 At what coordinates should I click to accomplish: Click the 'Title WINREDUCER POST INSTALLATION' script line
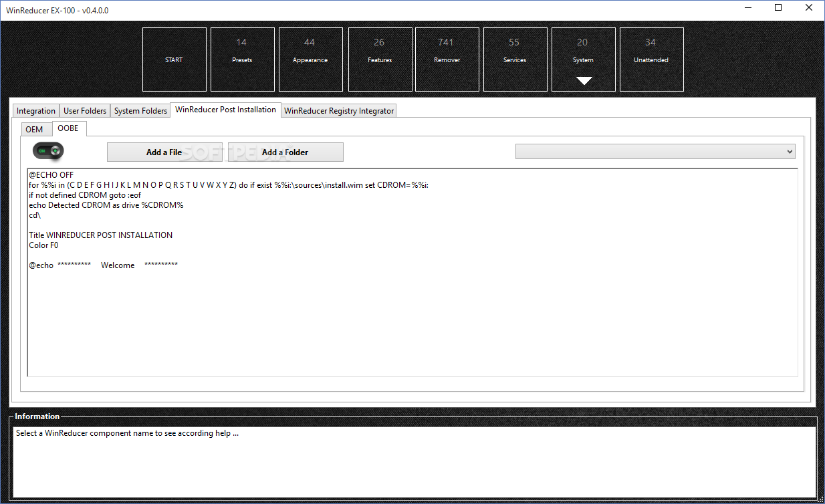tap(101, 235)
